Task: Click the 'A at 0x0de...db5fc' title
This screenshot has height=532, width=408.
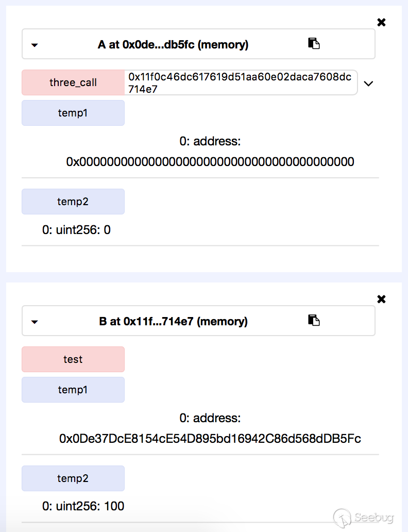Action: point(173,45)
